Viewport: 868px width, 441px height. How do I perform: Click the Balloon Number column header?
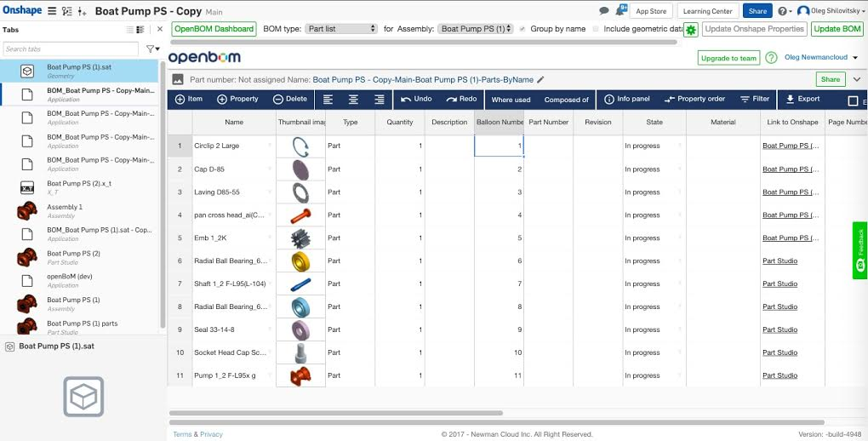(499, 122)
